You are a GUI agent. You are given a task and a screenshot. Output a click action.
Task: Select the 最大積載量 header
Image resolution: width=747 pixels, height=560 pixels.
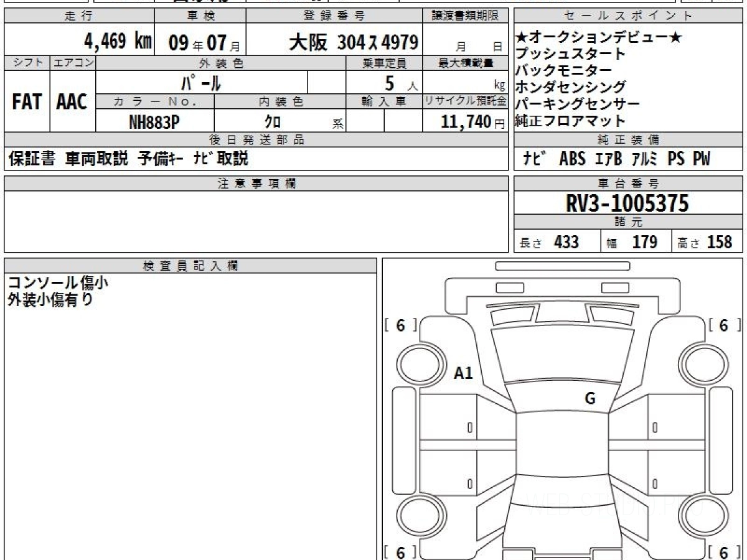tap(466, 63)
